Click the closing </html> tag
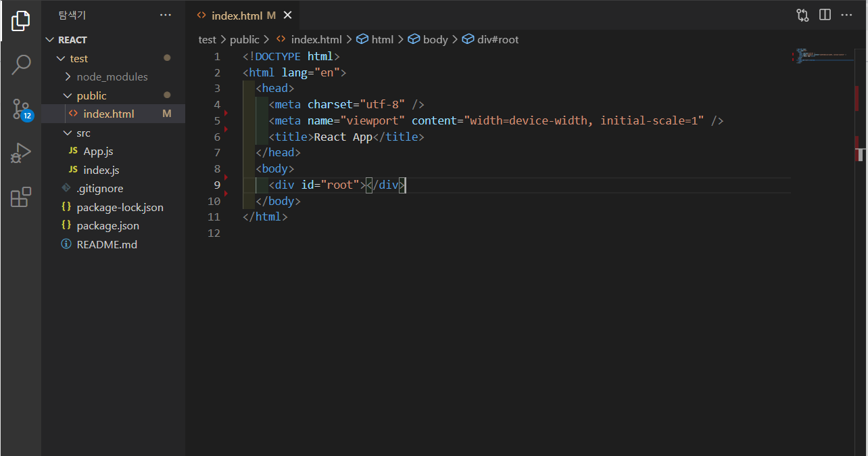The height and width of the screenshot is (456, 868). 265,217
